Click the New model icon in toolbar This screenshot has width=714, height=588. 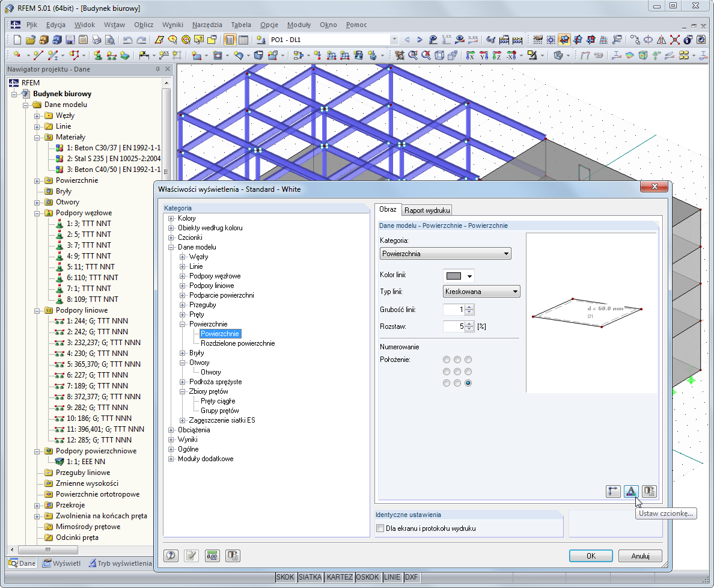coord(17,40)
